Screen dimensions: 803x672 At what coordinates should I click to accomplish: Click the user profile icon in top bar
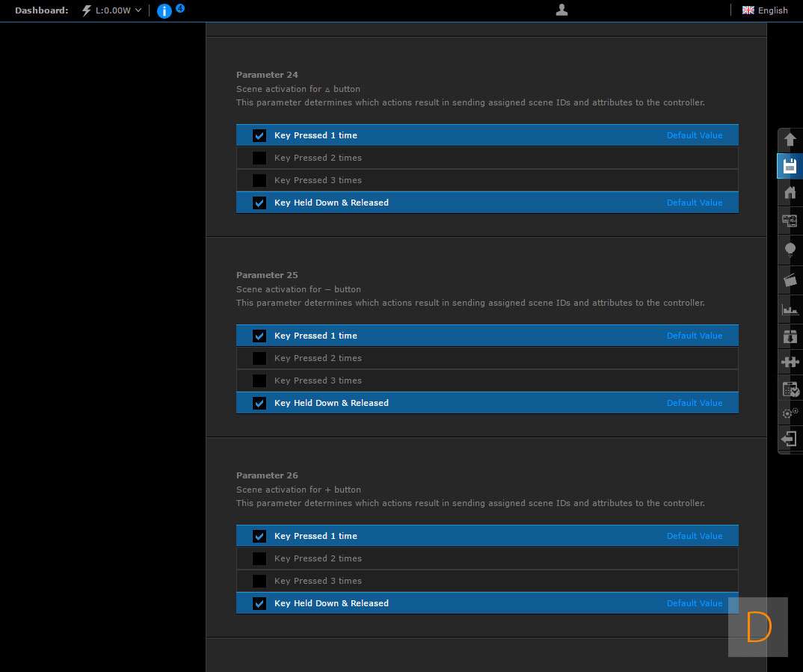(562, 10)
